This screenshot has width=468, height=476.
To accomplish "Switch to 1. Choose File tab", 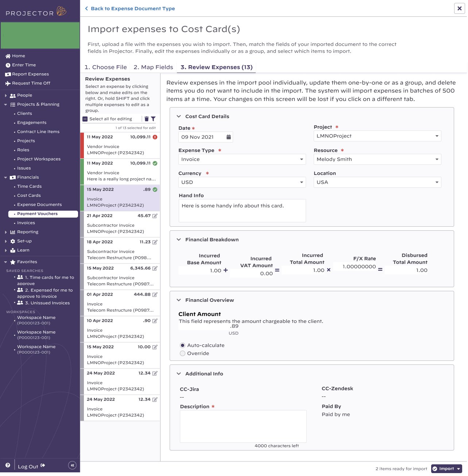I will click(x=106, y=67).
